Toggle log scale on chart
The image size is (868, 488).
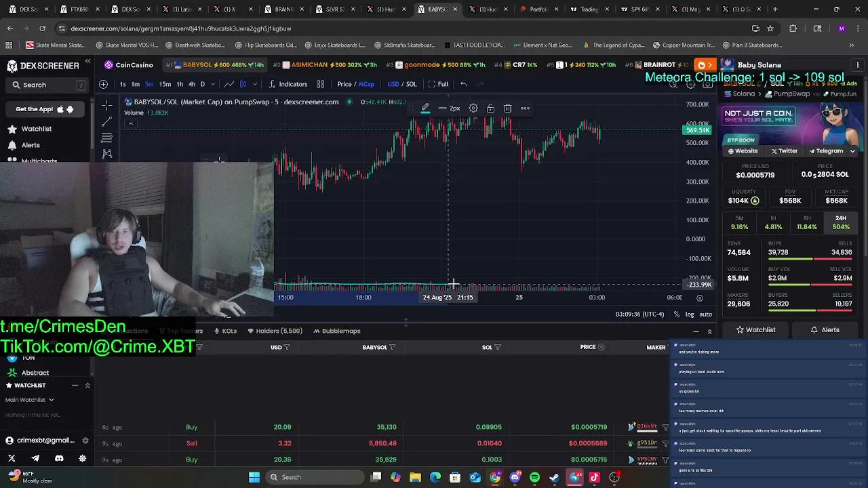click(x=690, y=314)
